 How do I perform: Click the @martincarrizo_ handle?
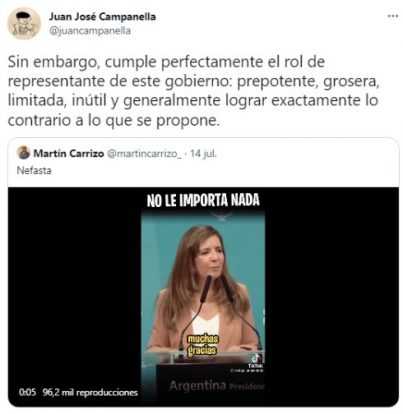click(144, 153)
